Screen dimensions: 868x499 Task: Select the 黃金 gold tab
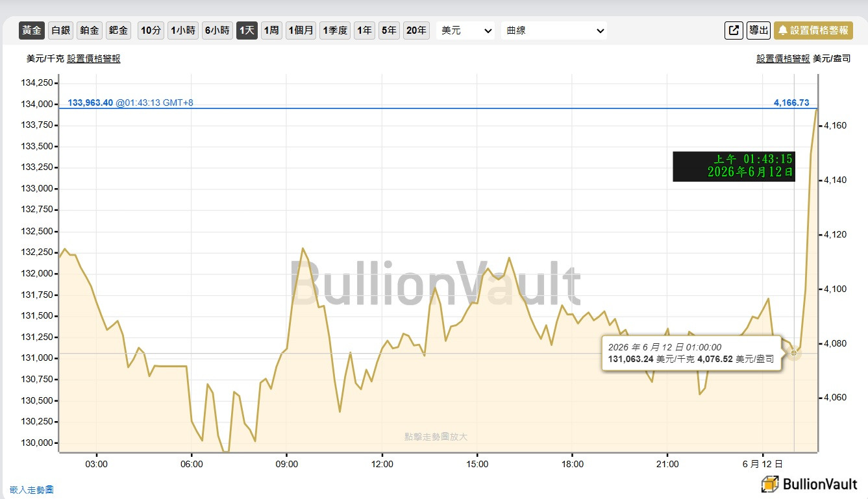pos(32,30)
